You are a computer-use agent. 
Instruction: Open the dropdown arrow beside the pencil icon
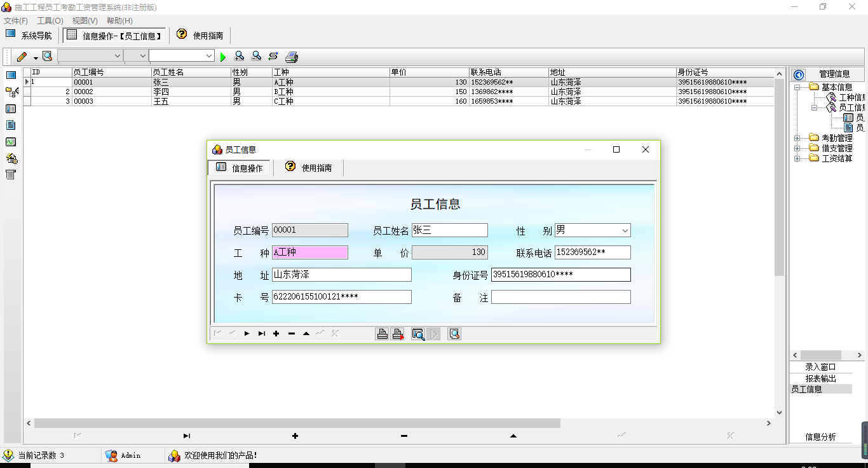click(x=36, y=58)
